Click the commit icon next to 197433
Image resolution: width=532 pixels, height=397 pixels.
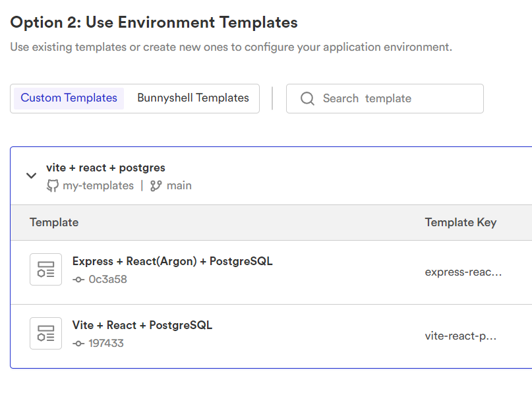(78, 344)
